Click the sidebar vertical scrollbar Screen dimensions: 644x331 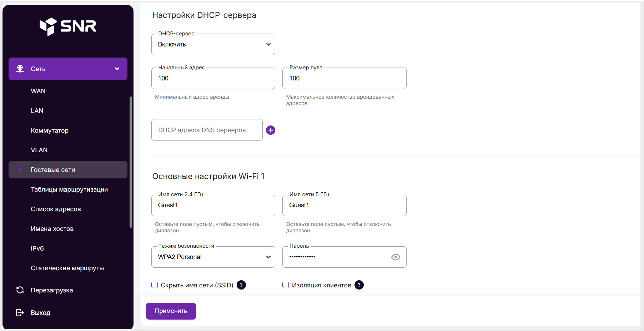131,161
